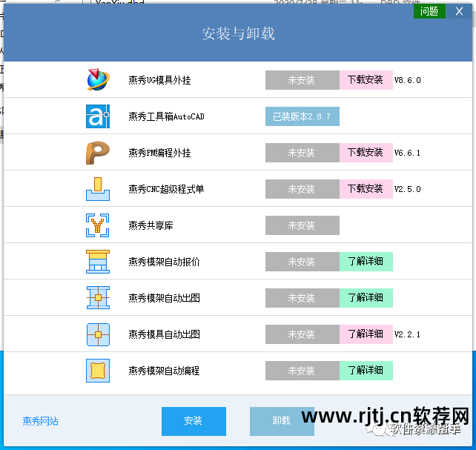Open 了解详细 for 燕秀模架自动出图
The width and height of the screenshot is (476, 450).
pos(366,298)
